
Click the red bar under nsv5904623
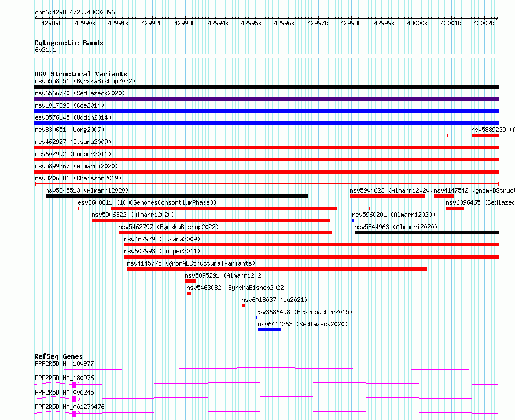[x=388, y=196]
